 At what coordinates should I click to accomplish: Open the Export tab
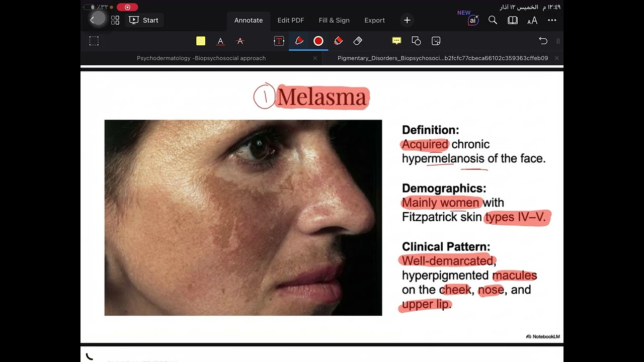(x=374, y=20)
